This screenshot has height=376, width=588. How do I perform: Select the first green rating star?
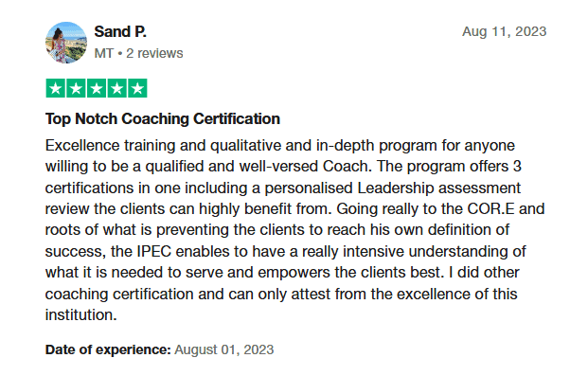click(56, 88)
